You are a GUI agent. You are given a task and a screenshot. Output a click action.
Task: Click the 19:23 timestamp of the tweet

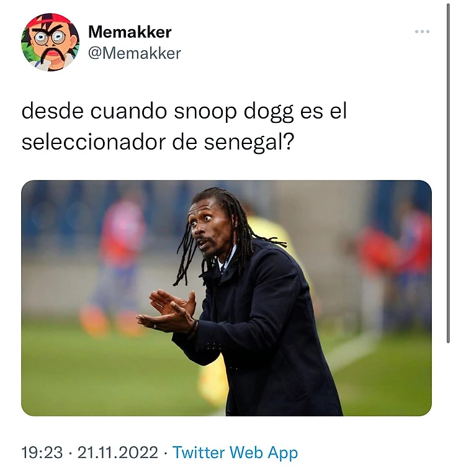(x=42, y=452)
